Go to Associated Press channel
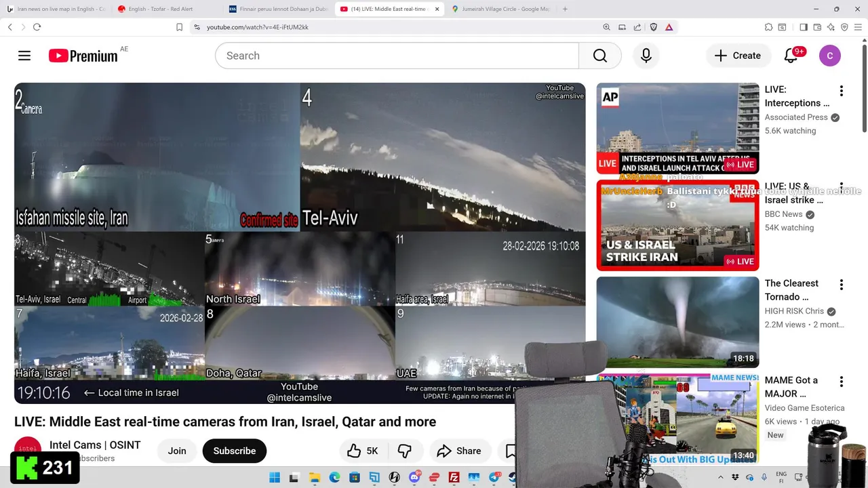This screenshot has height=488, width=868. [796, 117]
